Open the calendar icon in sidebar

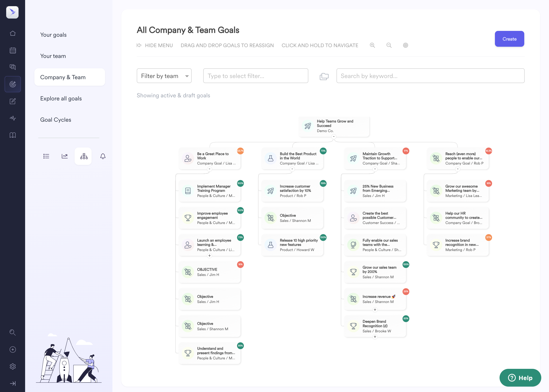(x=13, y=50)
